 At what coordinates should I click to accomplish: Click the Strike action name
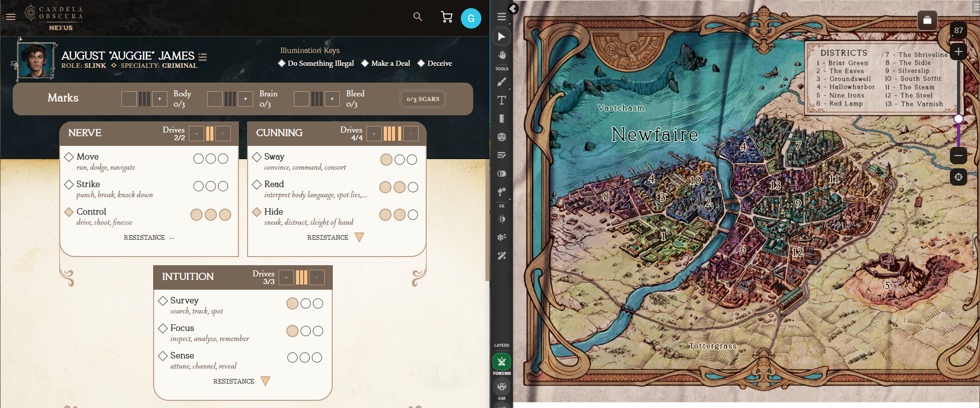tap(88, 184)
